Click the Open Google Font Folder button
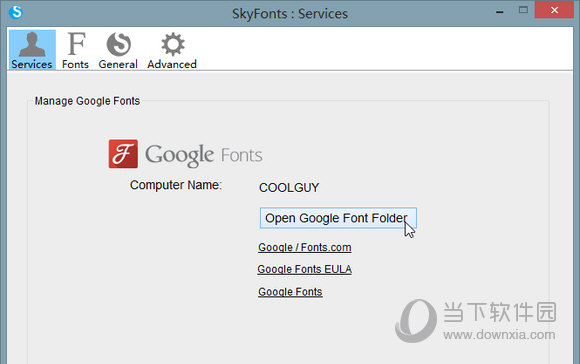Image resolution: width=580 pixels, height=364 pixels. 338,218
